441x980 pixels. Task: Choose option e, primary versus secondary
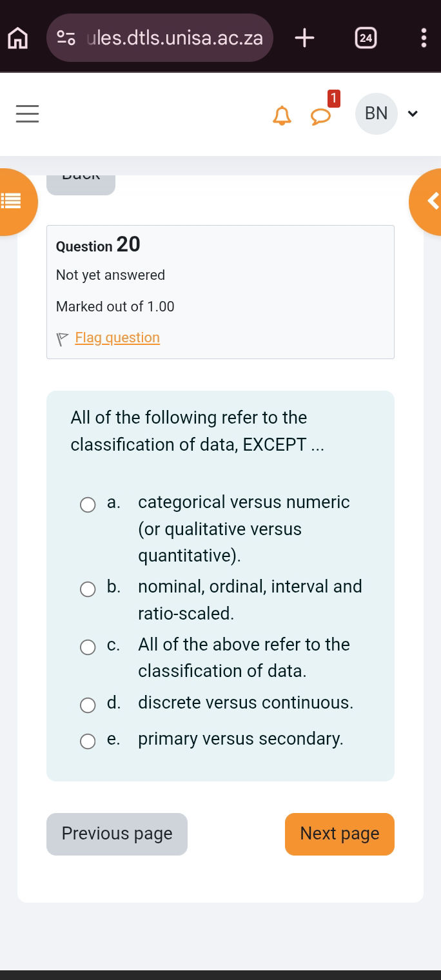pos(88,741)
